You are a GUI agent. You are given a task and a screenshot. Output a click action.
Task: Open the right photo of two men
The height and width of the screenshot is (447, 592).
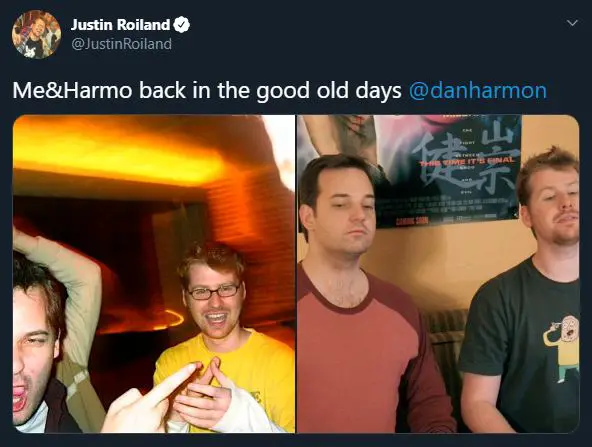click(x=438, y=274)
